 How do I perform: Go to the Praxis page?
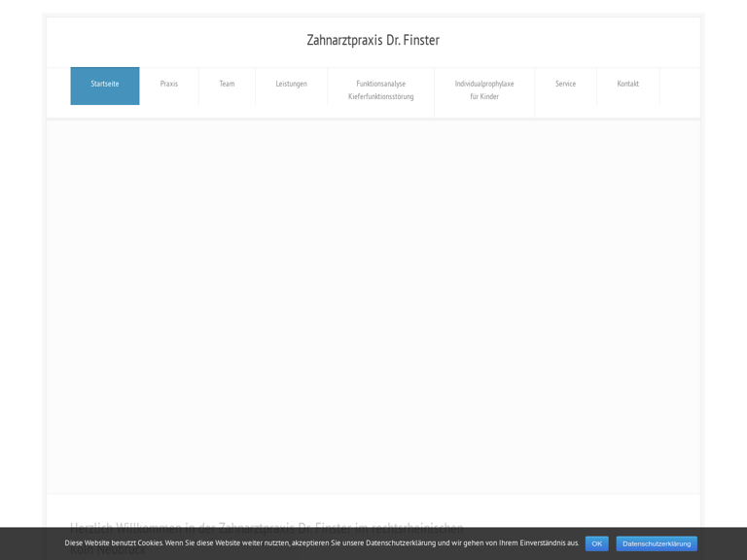(169, 85)
